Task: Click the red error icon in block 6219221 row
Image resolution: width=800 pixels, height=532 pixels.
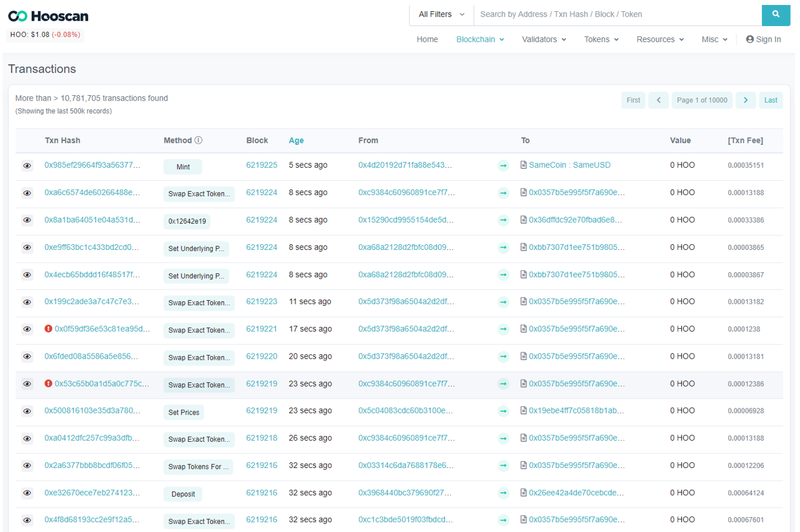Action: coord(48,329)
